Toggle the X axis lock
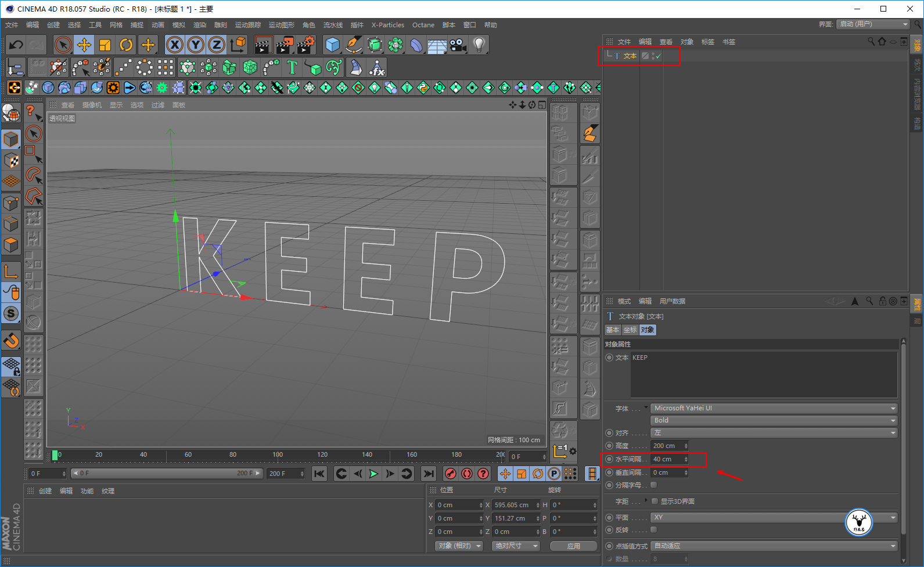Screen dimensions: 924x567 coord(175,45)
